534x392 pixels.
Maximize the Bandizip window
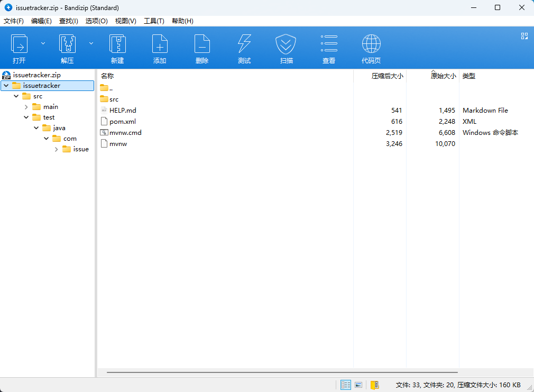coord(497,7)
